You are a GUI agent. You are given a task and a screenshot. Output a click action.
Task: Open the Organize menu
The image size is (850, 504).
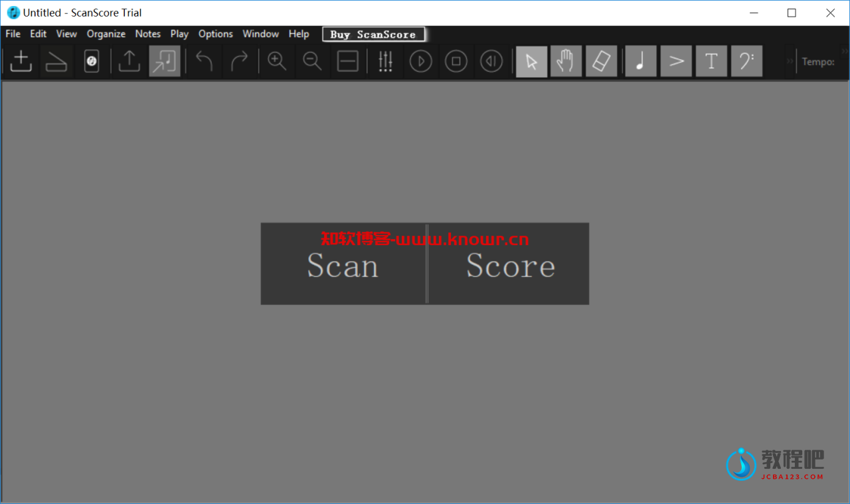(106, 34)
